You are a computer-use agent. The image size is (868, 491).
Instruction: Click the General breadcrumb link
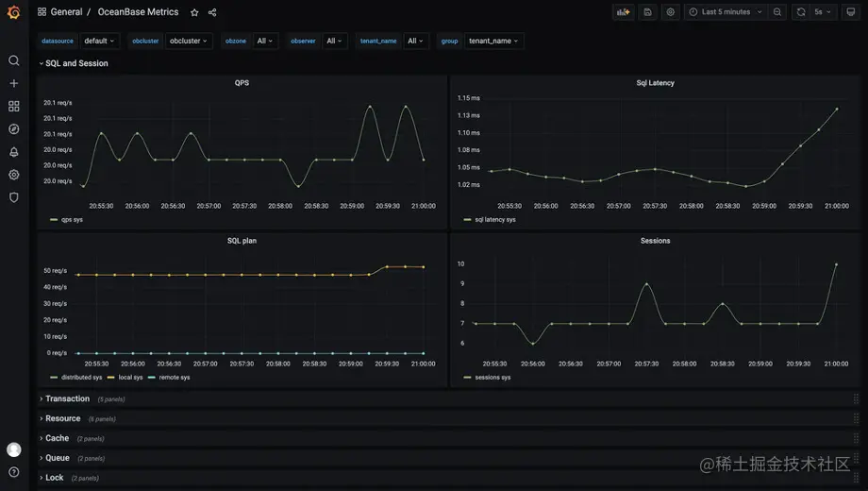(x=66, y=11)
